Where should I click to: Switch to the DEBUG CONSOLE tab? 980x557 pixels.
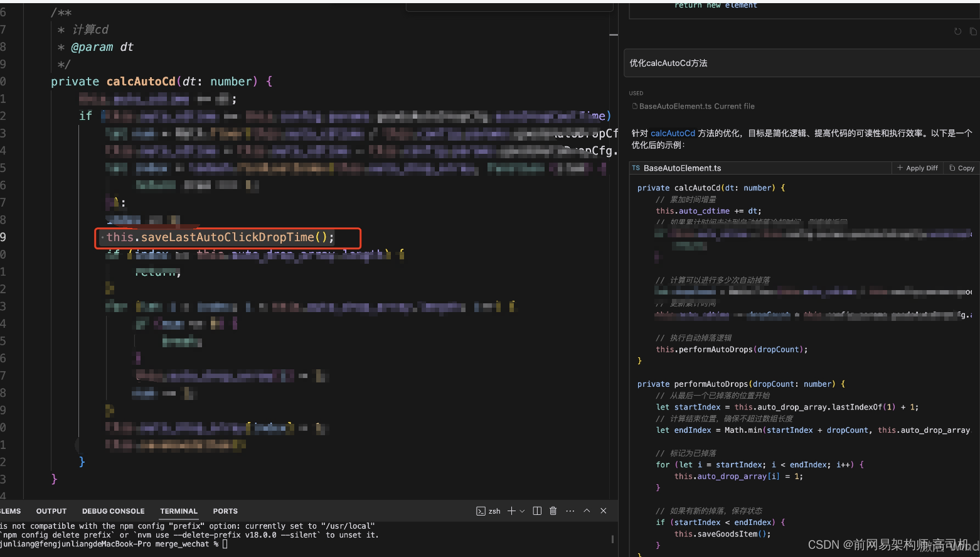[113, 511]
